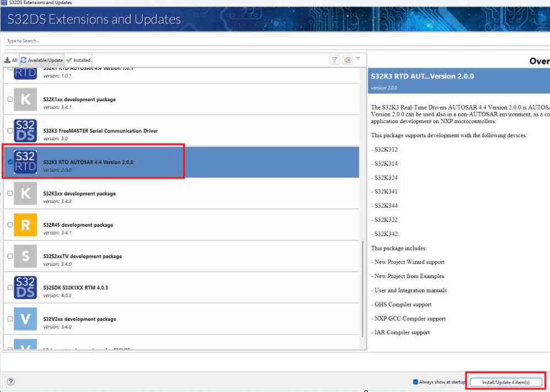Tick the S32R45 development package checkbox
The height and width of the screenshot is (392, 550).
click(x=10, y=225)
